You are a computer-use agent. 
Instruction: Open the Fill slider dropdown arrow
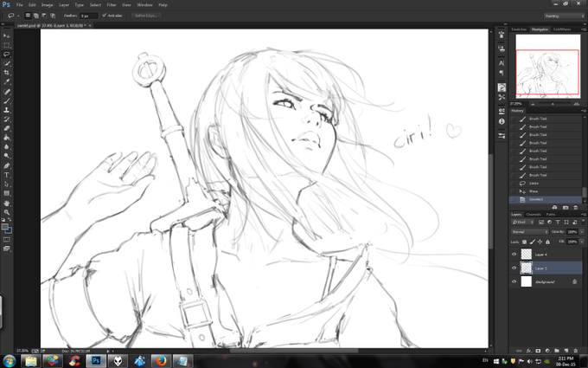coord(582,242)
